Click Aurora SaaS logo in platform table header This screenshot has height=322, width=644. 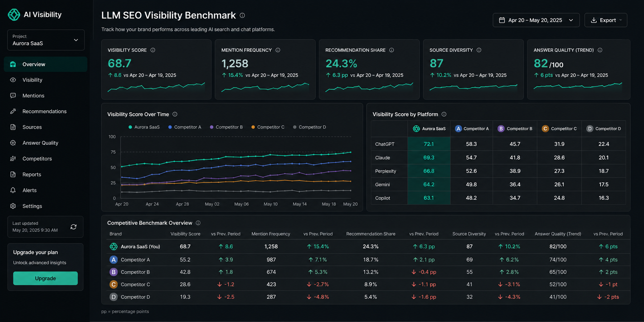click(416, 129)
